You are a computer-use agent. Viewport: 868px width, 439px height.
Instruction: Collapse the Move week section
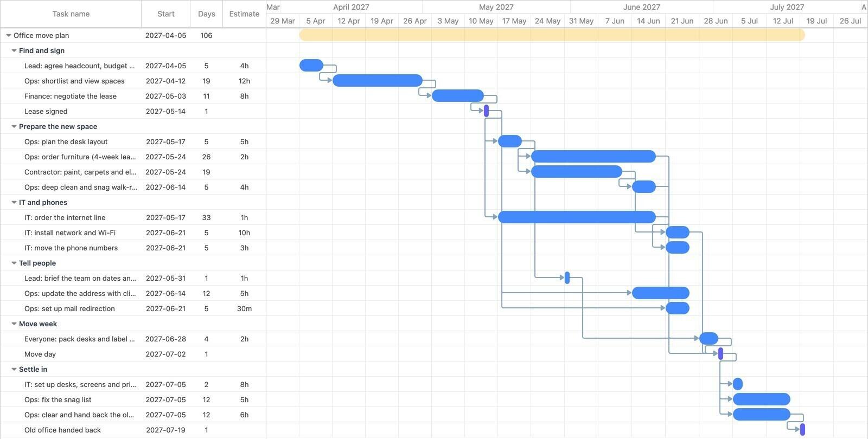pyautogui.click(x=14, y=324)
